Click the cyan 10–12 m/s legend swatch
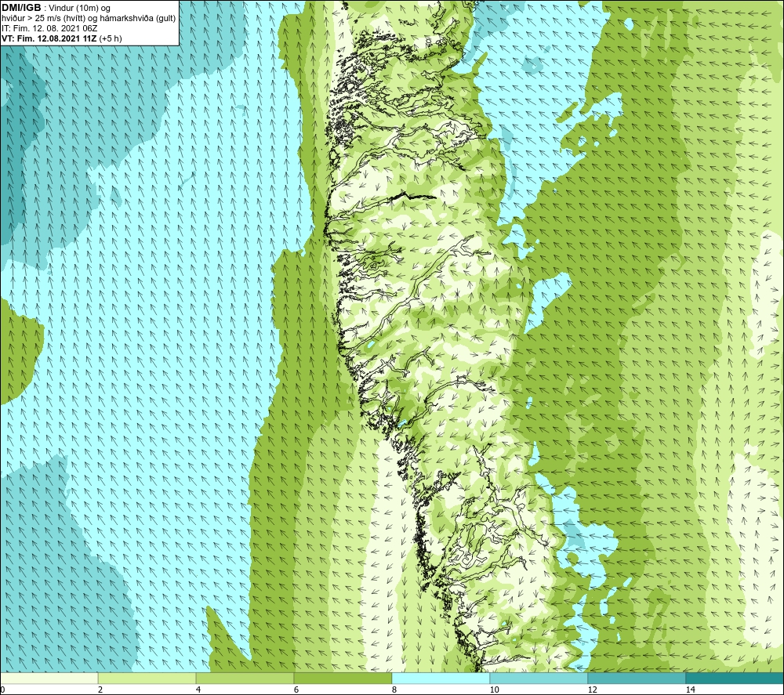784x695 pixels. tap(539, 679)
